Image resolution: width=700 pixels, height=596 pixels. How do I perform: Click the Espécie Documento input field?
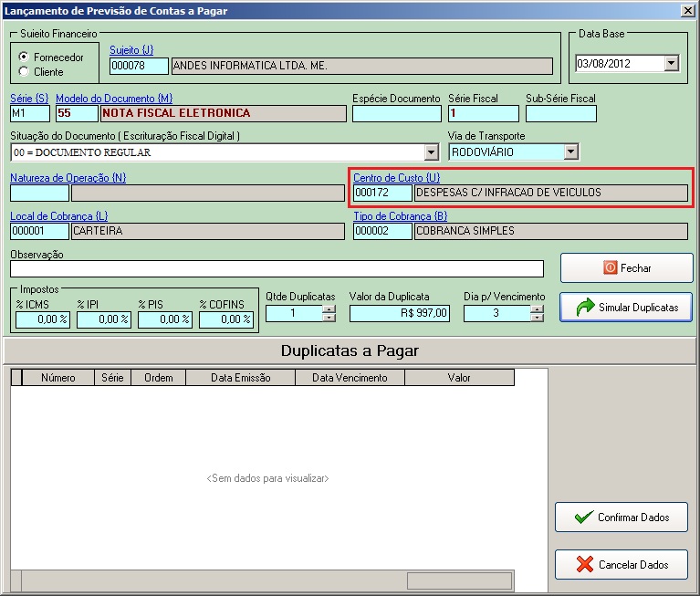tap(396, 113)
